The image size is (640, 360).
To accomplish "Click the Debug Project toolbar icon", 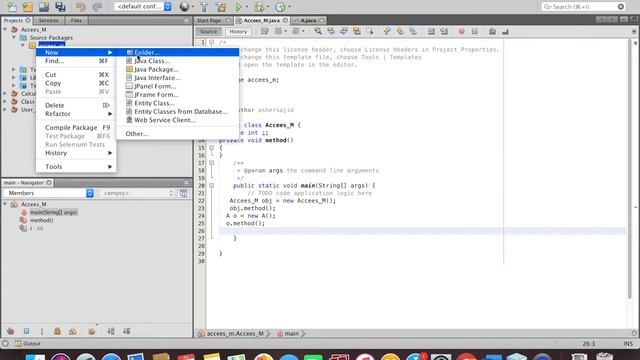I will [259, 7].
